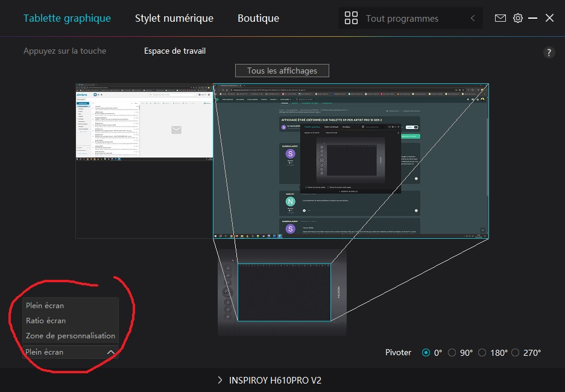Click the left arrow beside Tout programmes
The image size is (565, 392).
point(473,19)
